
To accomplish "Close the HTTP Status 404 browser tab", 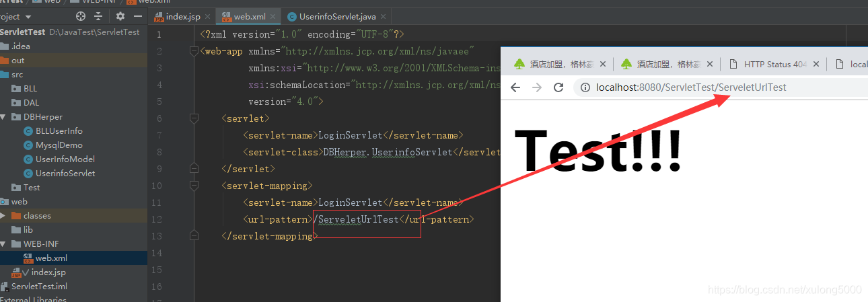I will (x=816, y=65).
